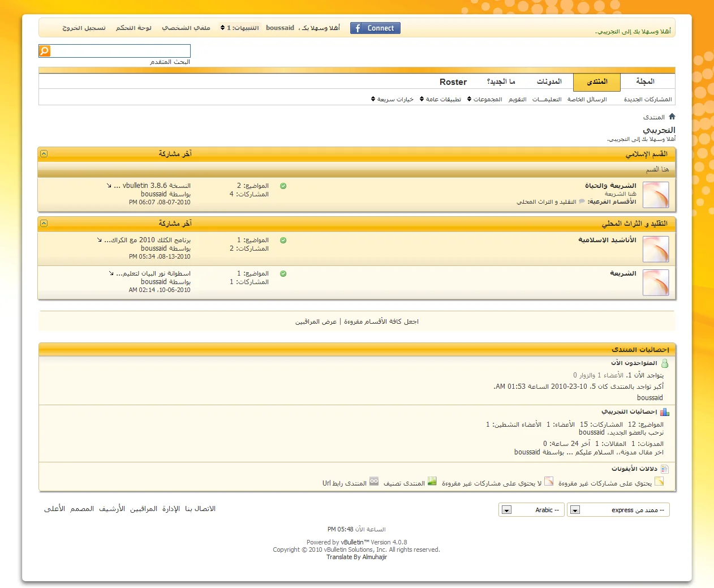Click inside the search text field
714x588 pixels.
pyautogui.click(x=121, y=51)
